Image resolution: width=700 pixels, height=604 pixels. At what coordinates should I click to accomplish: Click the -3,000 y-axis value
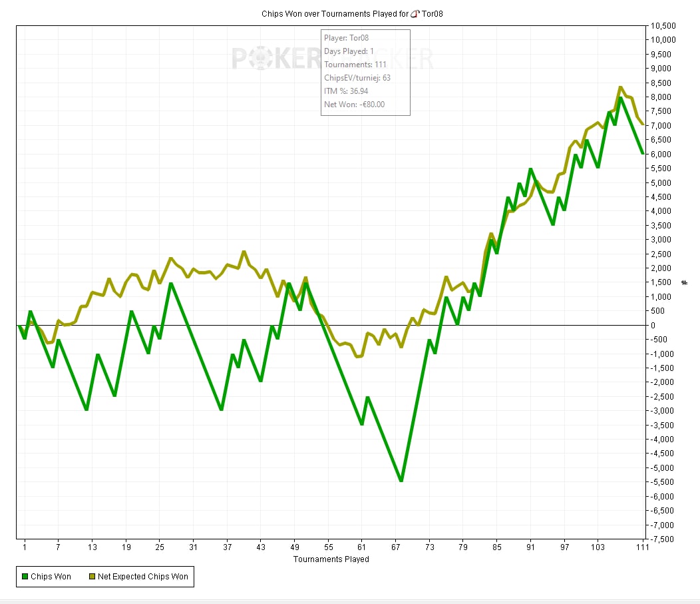click(x=661, y=411)
